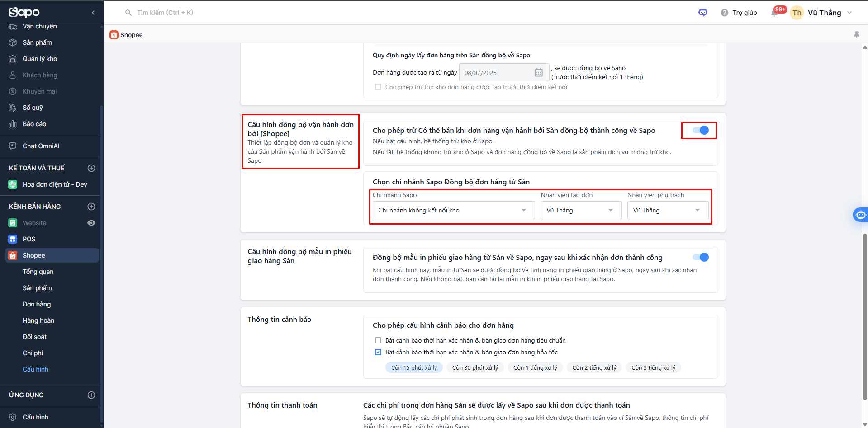Click the Shopee breadcrumb tab title

click(132, 35)
